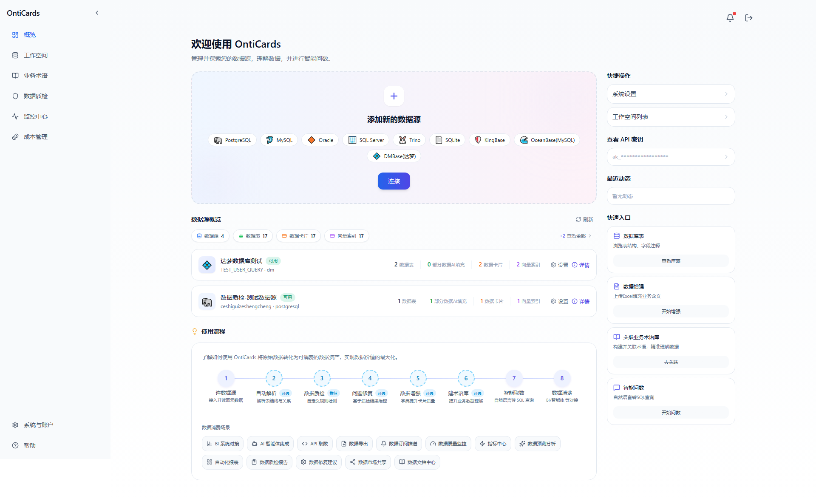Click the blue 连接 button
Image resolution: width=816 pixels, height=504 pixels.
point(394,181)
